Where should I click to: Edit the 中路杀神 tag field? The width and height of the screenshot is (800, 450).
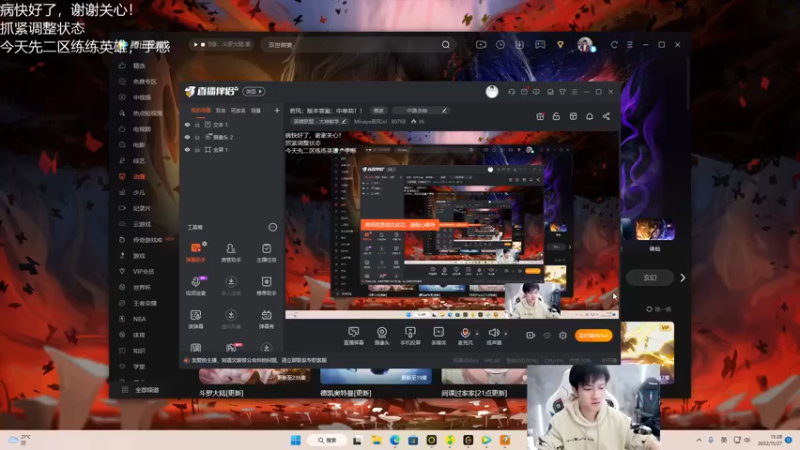tap(420, 110)
